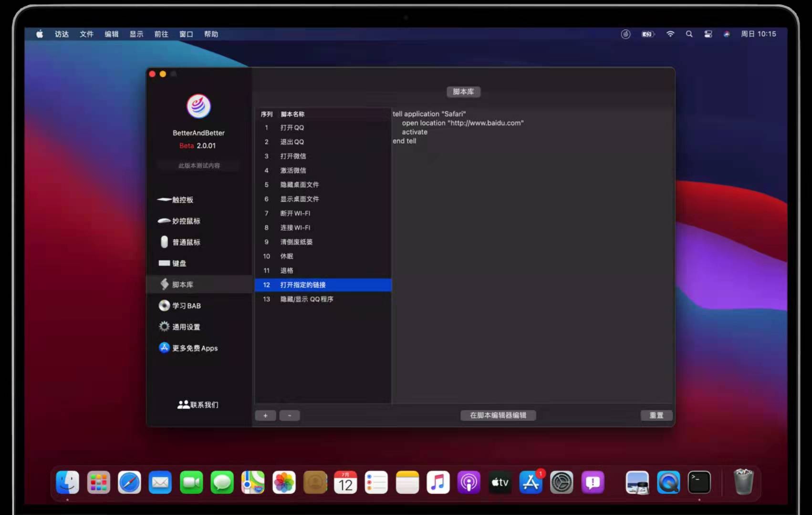
Task: Add a new script with the plus button
Action: (x=265, y=415)
